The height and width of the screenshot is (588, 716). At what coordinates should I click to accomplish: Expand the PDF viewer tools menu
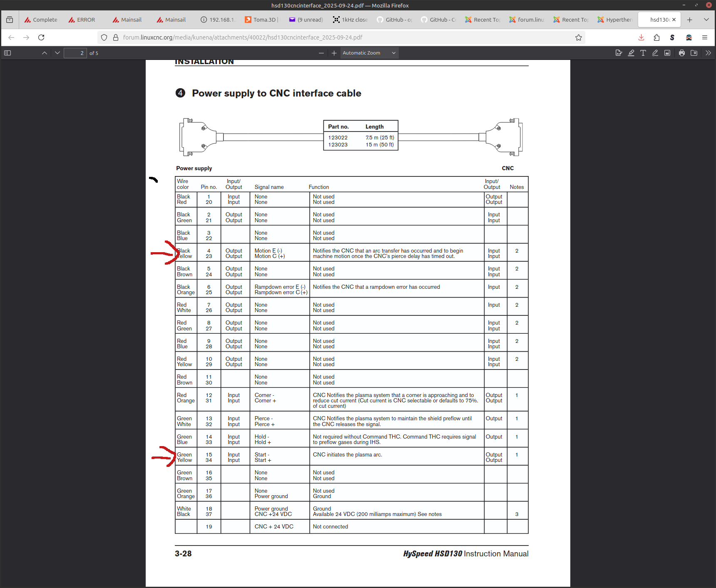[708, 53]
